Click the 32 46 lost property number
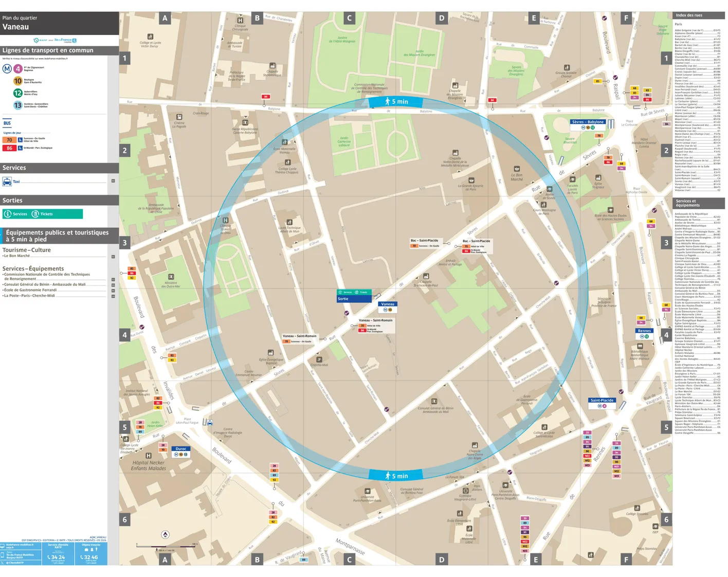This screenshot has width=728, height=577. pyautogui.click(x=89, y=557)
